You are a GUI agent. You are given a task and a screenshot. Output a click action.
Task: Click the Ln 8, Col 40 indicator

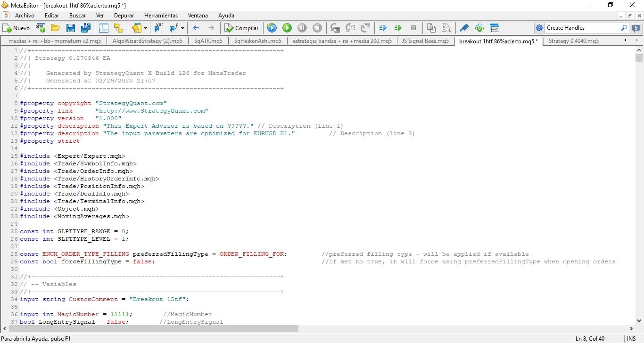[x=590, y=338]
